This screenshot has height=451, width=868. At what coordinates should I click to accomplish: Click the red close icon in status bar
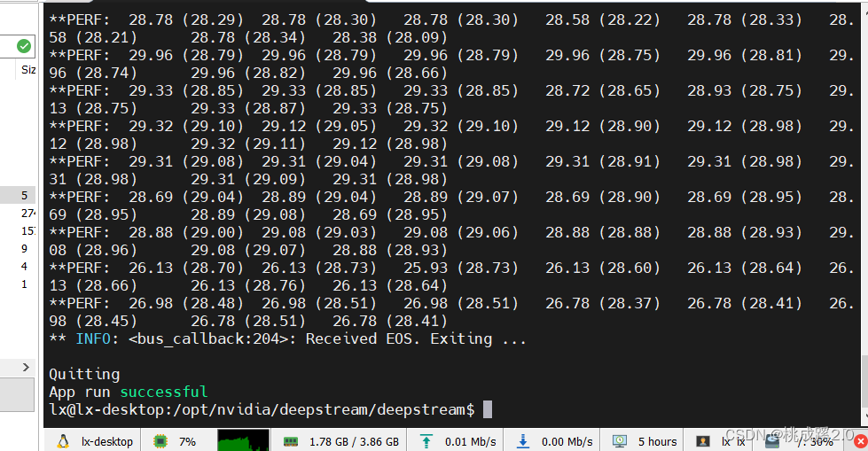(861, 441)
